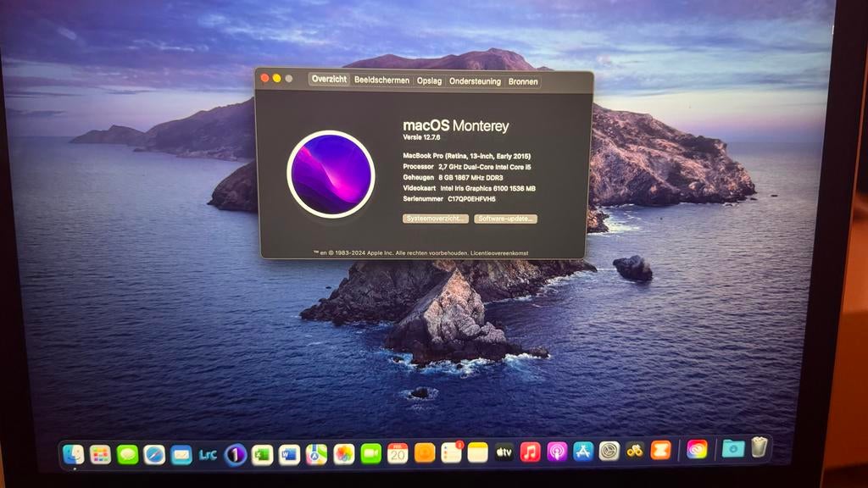Open Adobe Creative Cloud from dock
The width and height of the screenshot is (868, 488).
[x=697, y=449]
